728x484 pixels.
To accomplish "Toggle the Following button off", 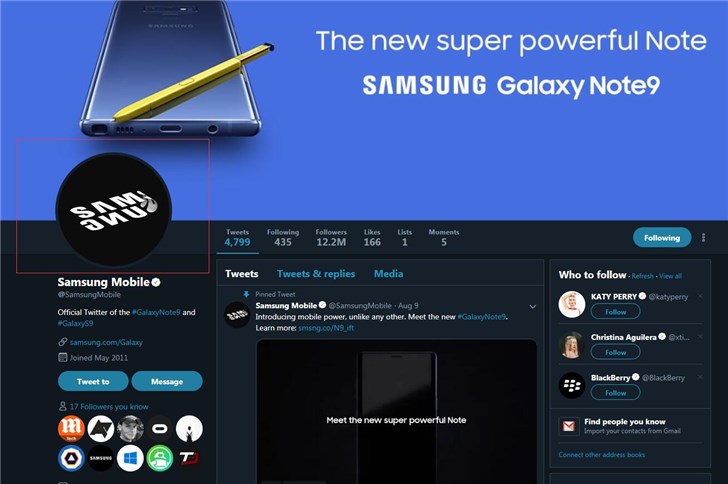I will tap(662, 237).
